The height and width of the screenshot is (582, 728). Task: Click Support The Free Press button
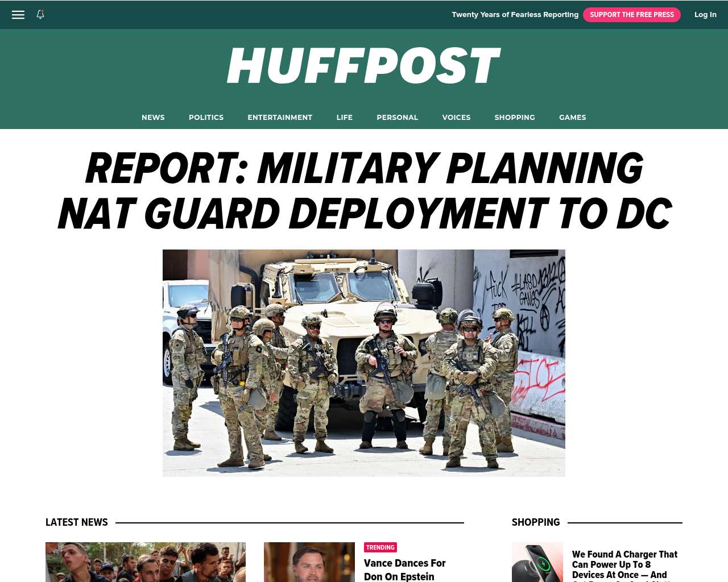pos(631,15)
